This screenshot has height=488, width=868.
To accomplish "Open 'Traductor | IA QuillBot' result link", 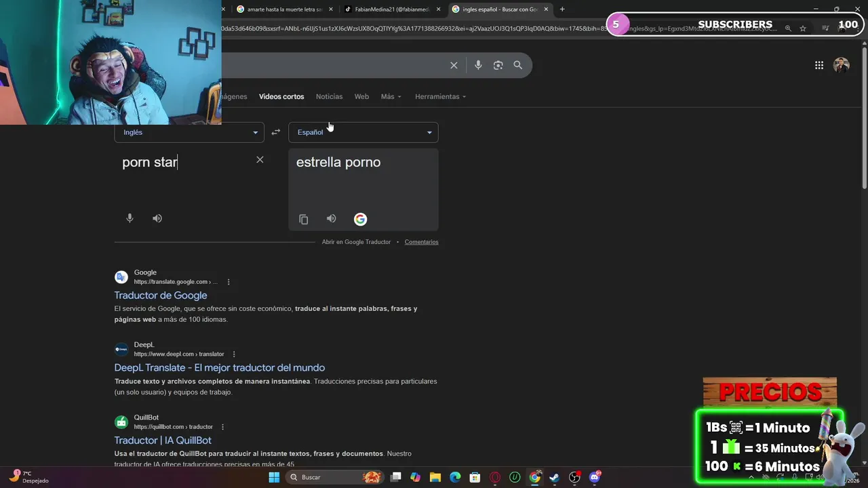I will point(163,441).
